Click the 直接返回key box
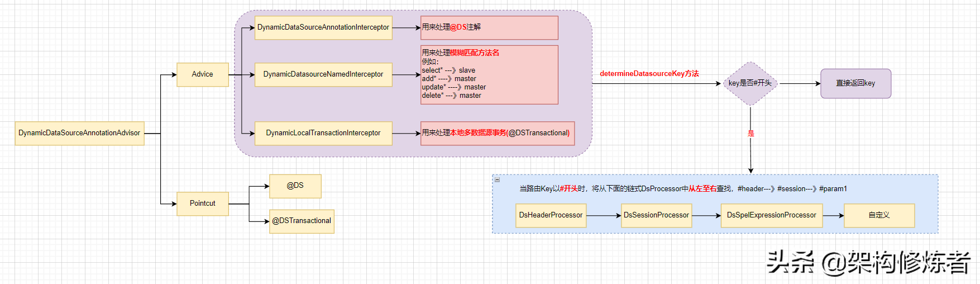This screenshot has width=980, height=284. pyautogui.click(x=855, y=83)
